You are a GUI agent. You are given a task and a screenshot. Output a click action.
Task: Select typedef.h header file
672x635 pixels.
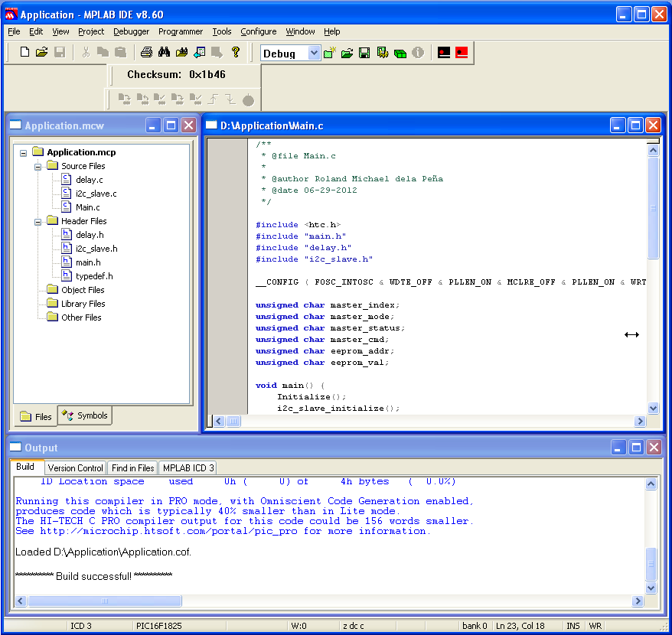point(94,276)
